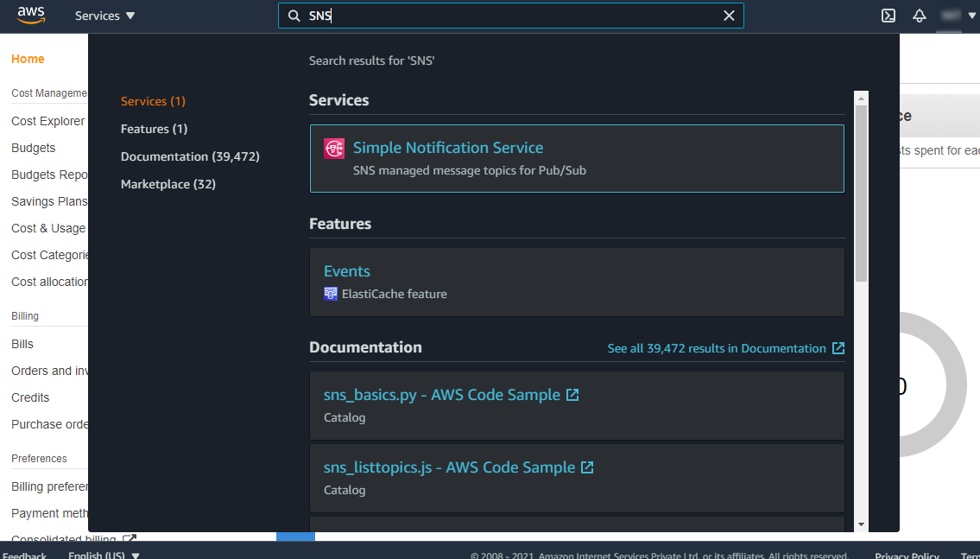The width and height of the screenshot is (980, 559).
Task: Open the notifications bell
Action: pyautogui.click(x=919, y=16)
